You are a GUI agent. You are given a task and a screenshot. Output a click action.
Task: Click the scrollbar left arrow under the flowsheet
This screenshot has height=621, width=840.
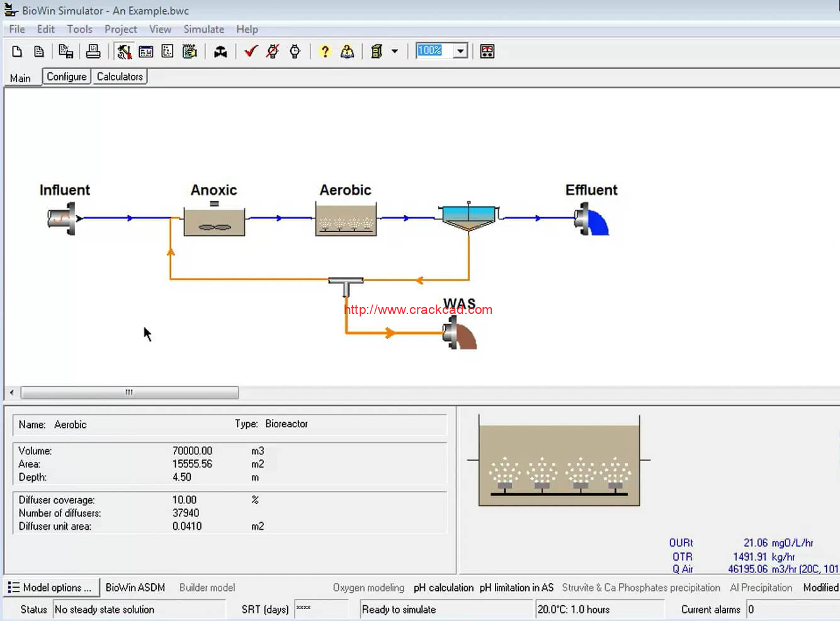(11, 393)
